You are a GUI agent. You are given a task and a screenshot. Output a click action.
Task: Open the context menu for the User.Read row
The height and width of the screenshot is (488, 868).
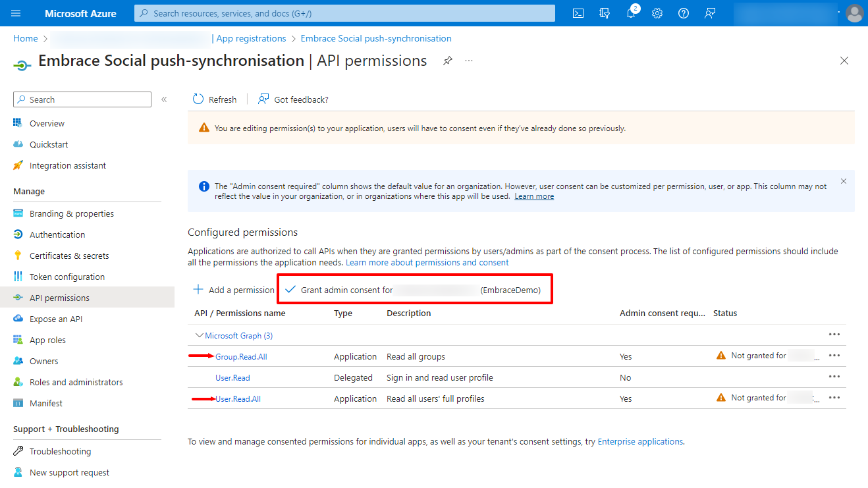coord(834,377)
